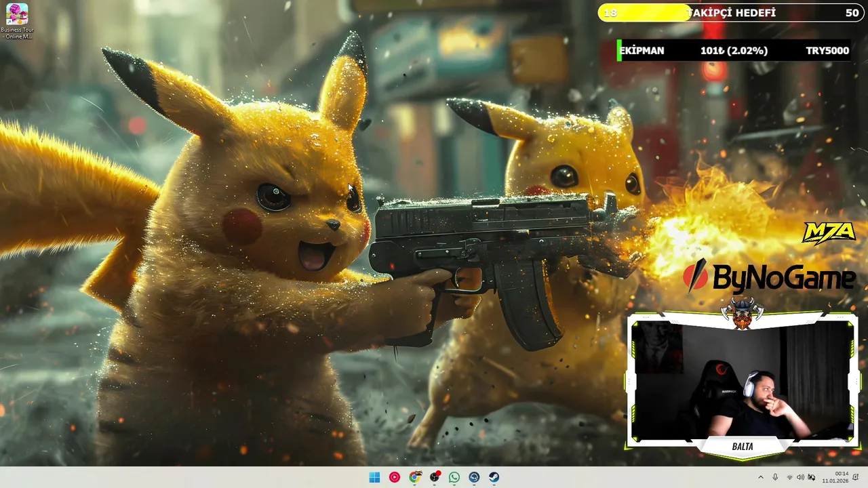The image size is (868, 488).
Task: Click the MZA logo overlay
Action: coord(829,232)
